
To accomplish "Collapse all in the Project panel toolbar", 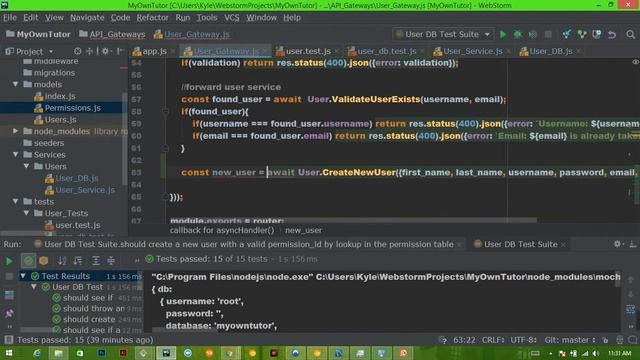I will tap(89, 51).
